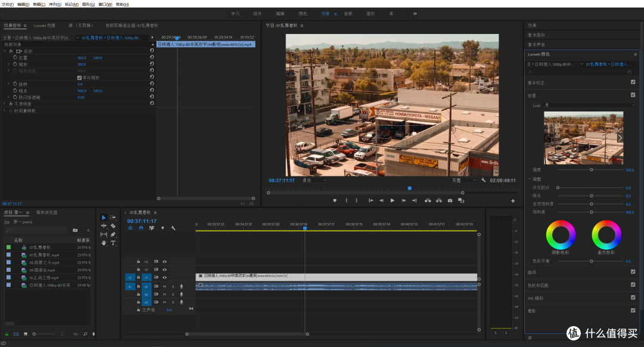Click the 阴影色彩 shadow tint color wheel
Screen dimensions: 644x347
point(561,235)
